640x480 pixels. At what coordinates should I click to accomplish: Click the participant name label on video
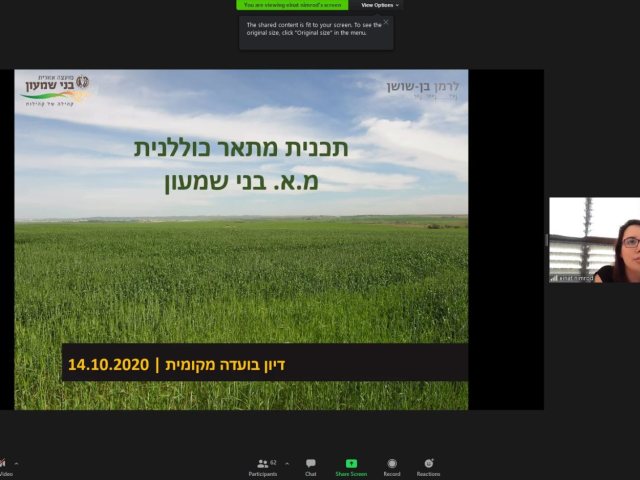[576, 278]
